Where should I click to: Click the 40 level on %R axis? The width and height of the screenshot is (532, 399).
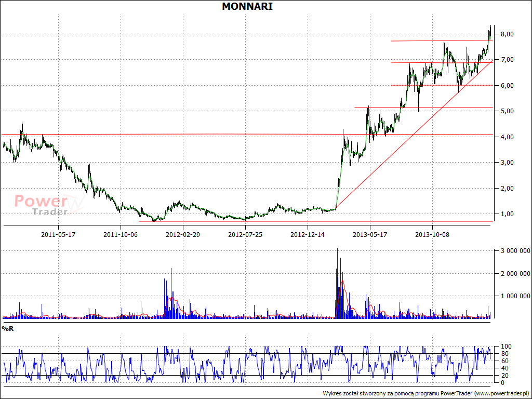504,368
